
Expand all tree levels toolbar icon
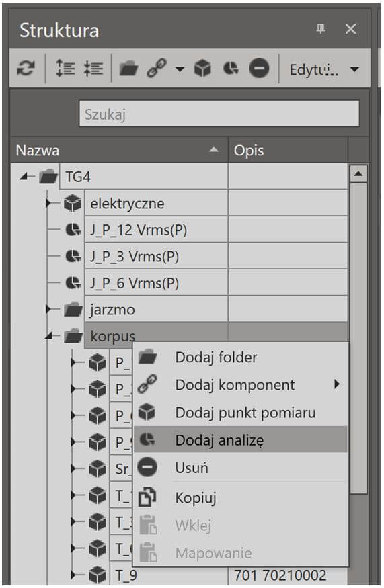[65, 69]
